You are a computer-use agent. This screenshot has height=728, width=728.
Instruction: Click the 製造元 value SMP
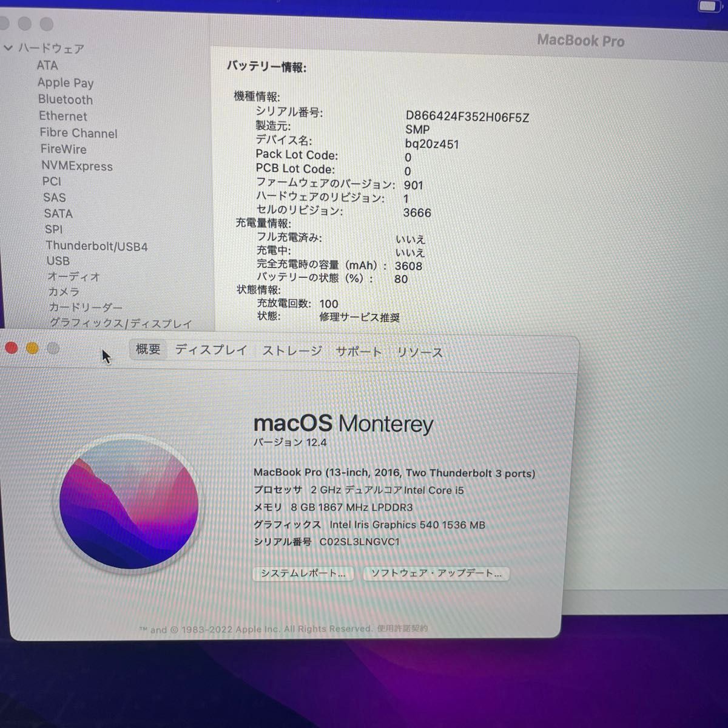coord(417,130)
